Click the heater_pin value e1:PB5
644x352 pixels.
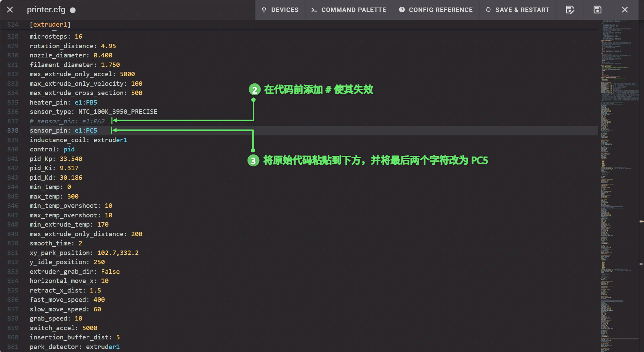(86, 103)
